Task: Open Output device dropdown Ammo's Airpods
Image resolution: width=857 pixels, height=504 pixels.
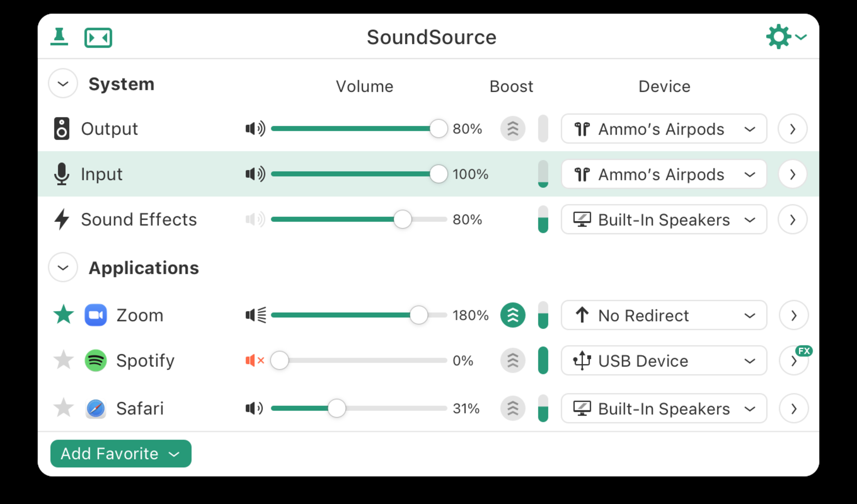Action: 664,129
